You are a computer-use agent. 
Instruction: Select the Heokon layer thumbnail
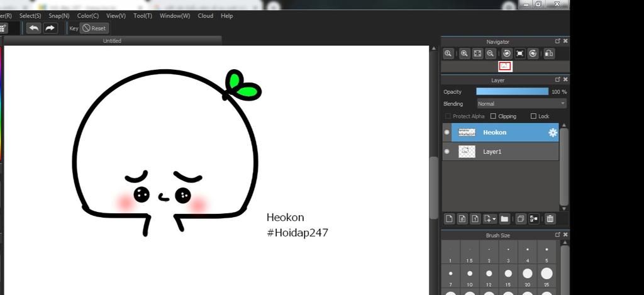(467, 132)
